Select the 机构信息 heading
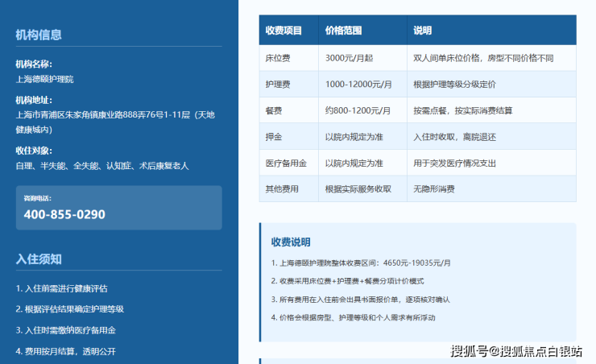 pyautogui.click(x=39, y=35)
